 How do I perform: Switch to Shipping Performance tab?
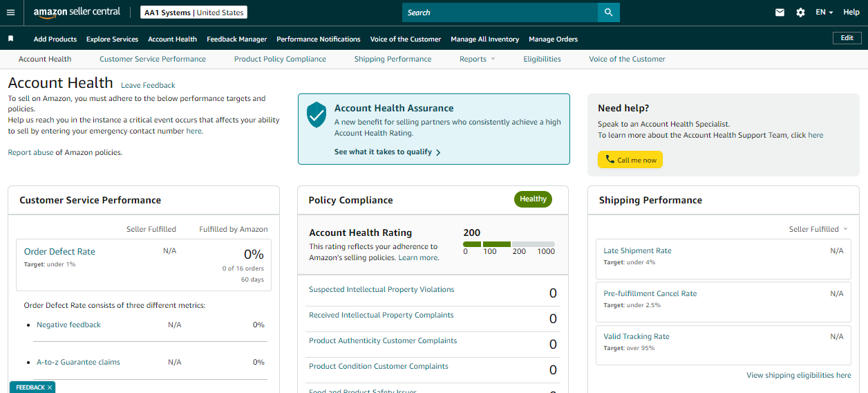click(393, 59)
